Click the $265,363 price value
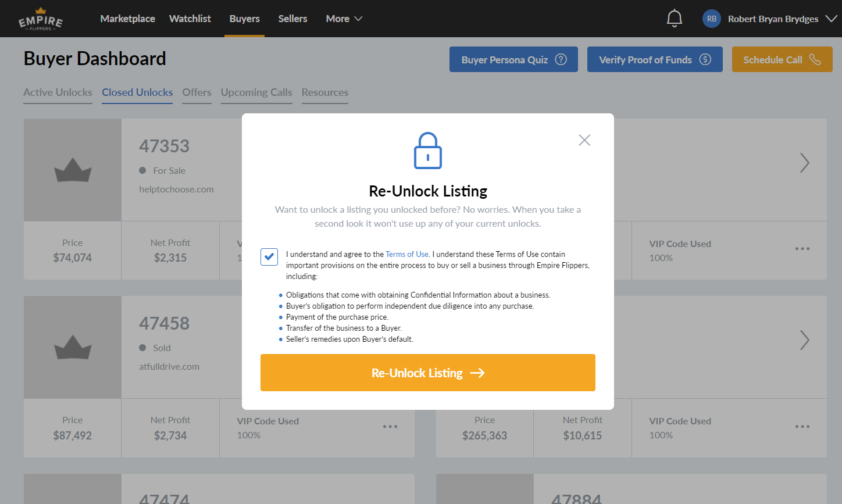The width and height of the screenshot is (842, 504). tap(485, 435)
